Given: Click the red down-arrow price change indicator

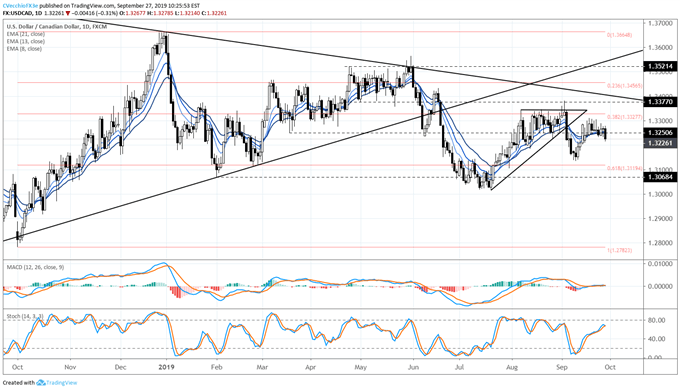Looking at the screenshot, I should click(68, 13).
